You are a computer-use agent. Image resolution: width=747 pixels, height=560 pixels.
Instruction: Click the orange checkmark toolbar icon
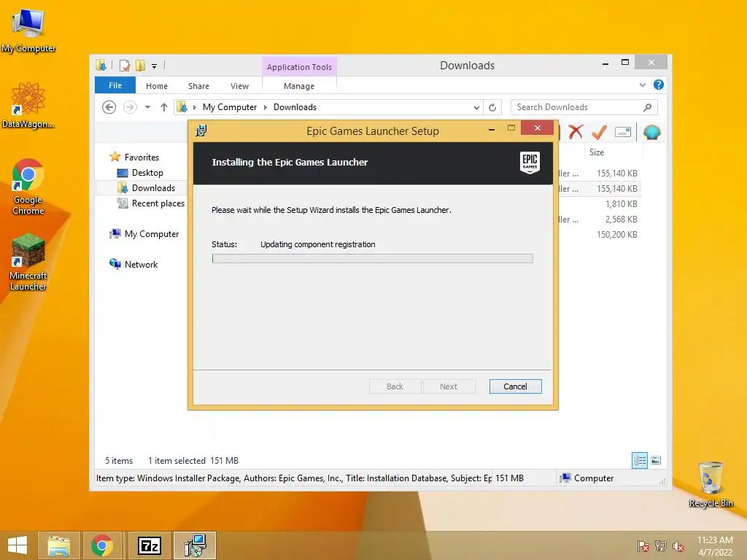pyautogui.click(x=599, y=132)
